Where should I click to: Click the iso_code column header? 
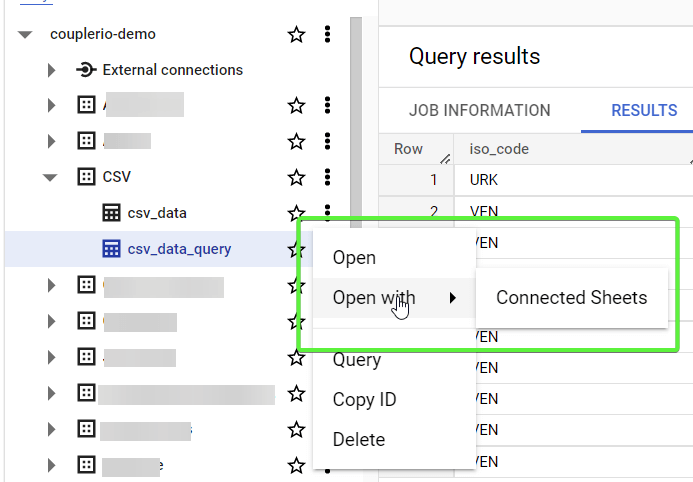(x=499, y=149)
